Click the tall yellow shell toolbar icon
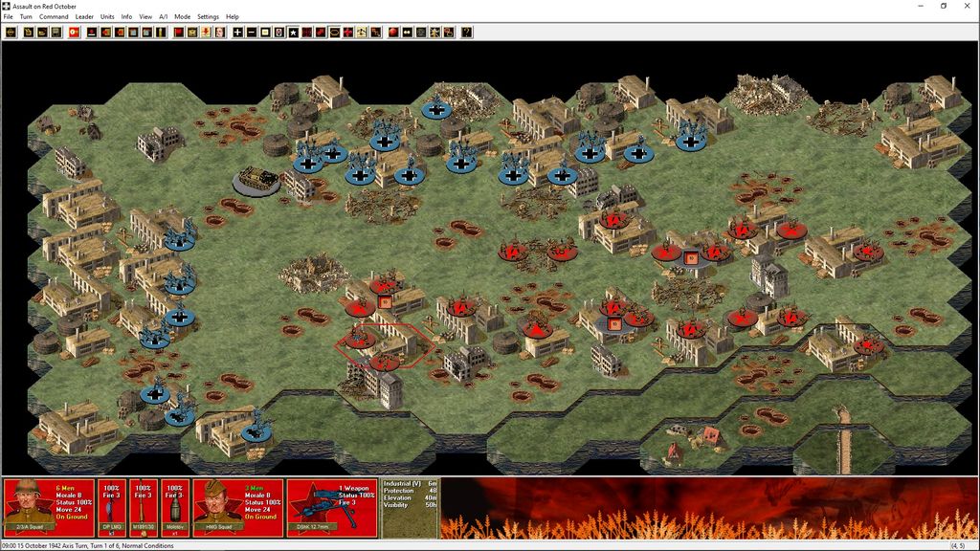The image size is (980, 551). (x=161, y=32)
